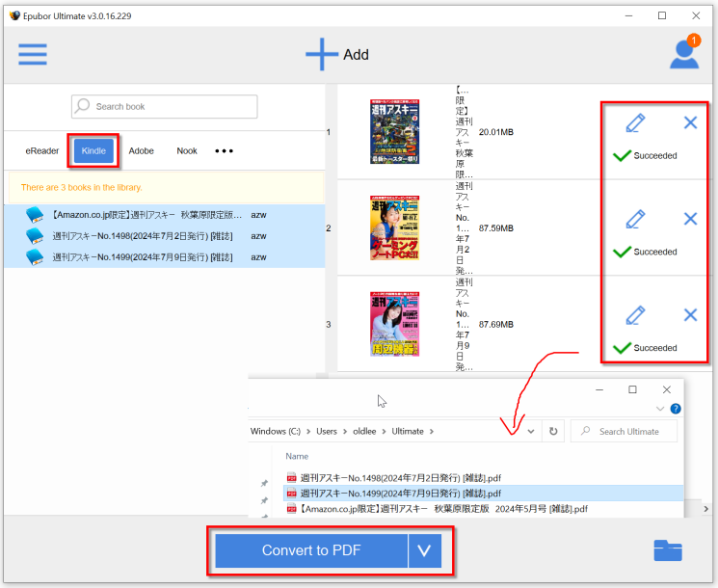Minimize the Epubor Ultimate window

628,16
